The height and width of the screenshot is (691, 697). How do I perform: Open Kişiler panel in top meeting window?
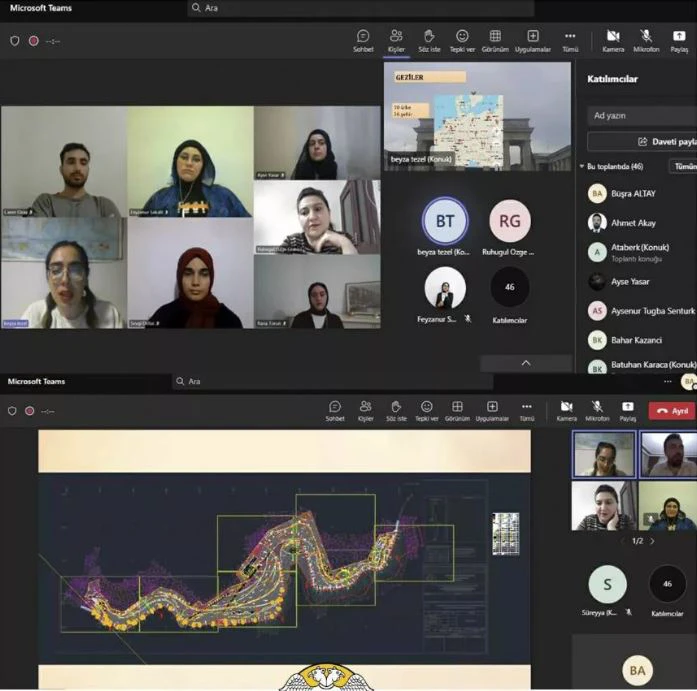click(396, 41)
